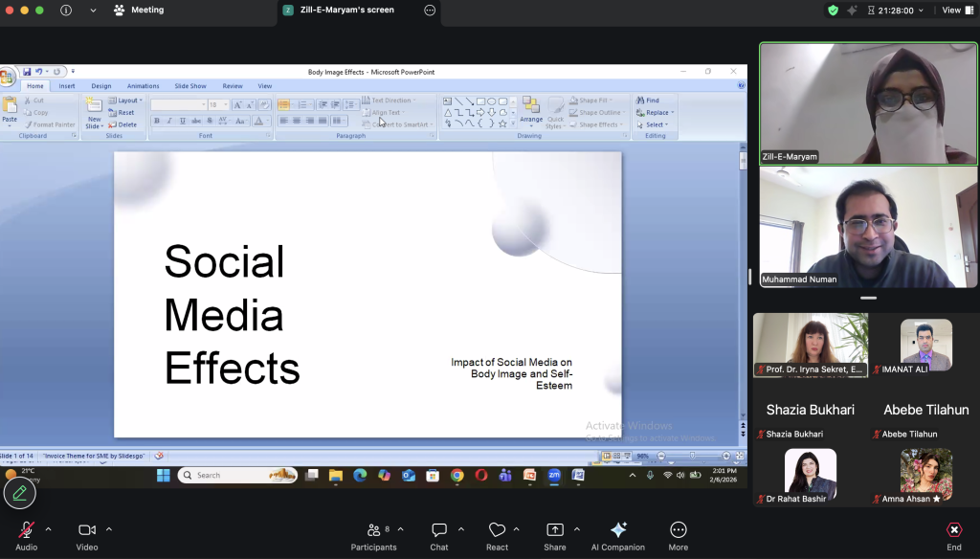Toggle Strikethrough (abc) formatting

(x=195, y=121)
